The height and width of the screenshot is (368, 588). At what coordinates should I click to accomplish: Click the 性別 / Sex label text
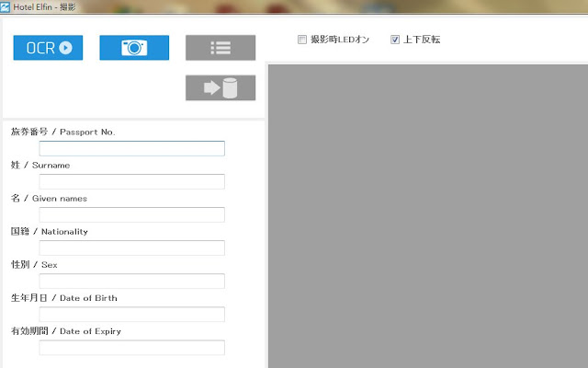34,265
